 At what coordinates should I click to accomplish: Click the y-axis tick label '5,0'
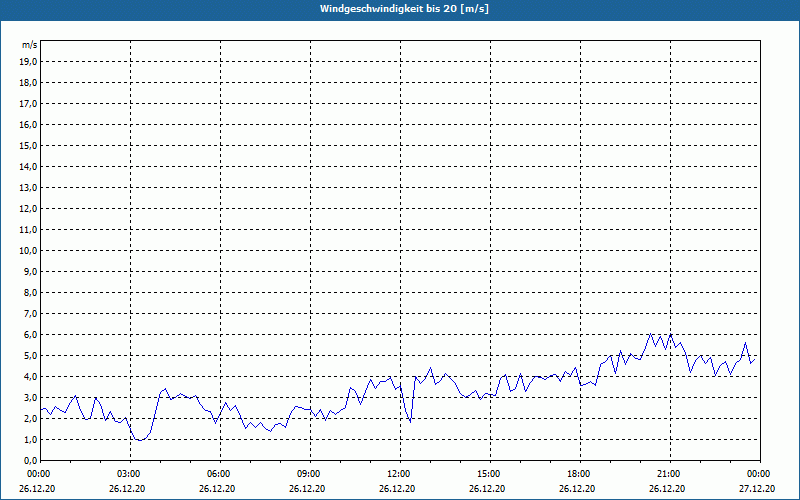30,355
